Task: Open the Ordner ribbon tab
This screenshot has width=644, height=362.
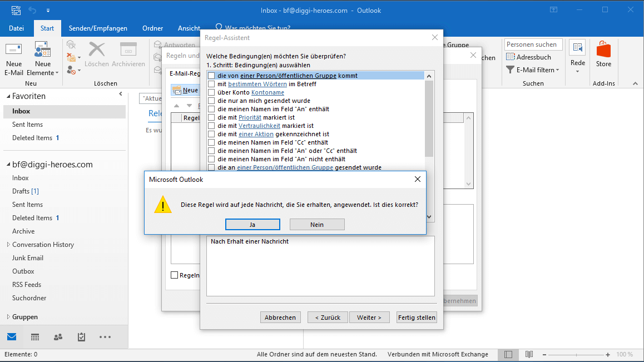Action: (153, 28)
